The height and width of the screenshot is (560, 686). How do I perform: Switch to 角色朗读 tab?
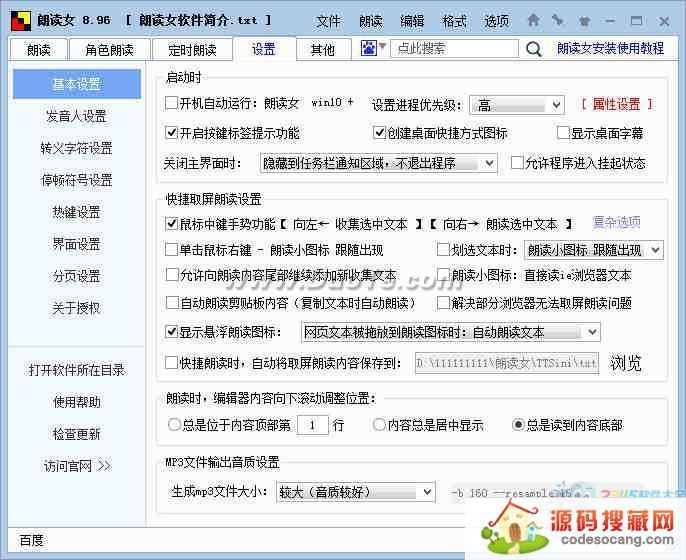(x=109, y=49)
